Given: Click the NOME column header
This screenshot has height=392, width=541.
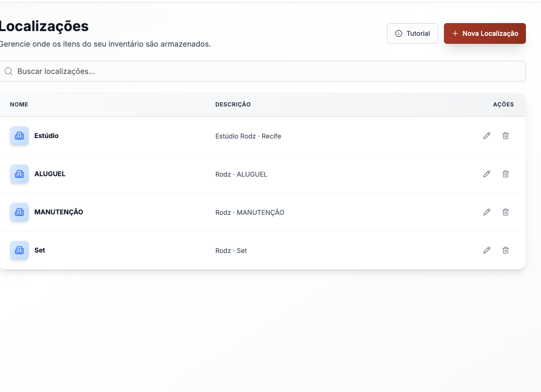Looking at the screenshot, I should coord(19,105).
